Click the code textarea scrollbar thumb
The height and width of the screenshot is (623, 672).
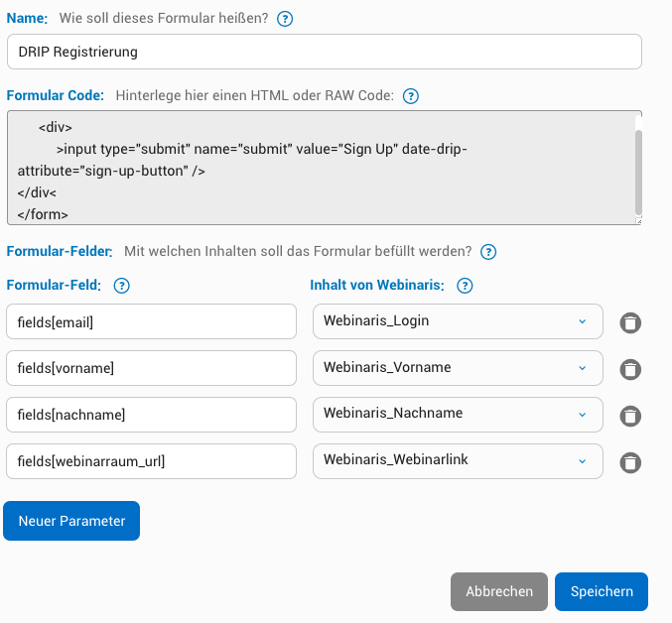pos(638,172)
